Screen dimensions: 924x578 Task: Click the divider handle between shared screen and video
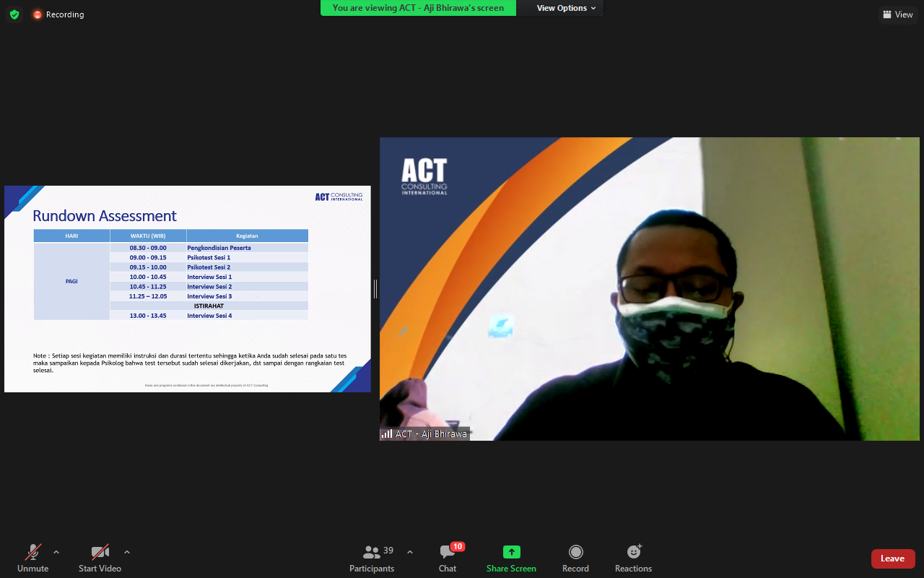click(x=375, y=289)
